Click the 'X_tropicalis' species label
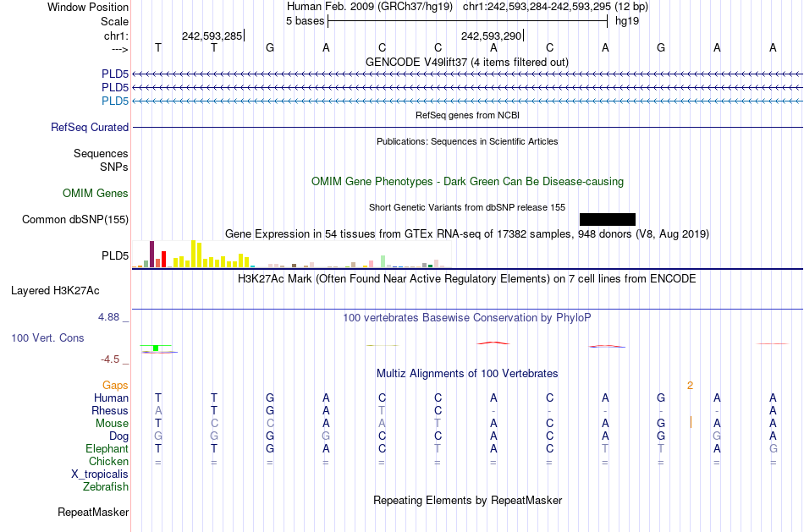The image size is (804, 532). 100,474
